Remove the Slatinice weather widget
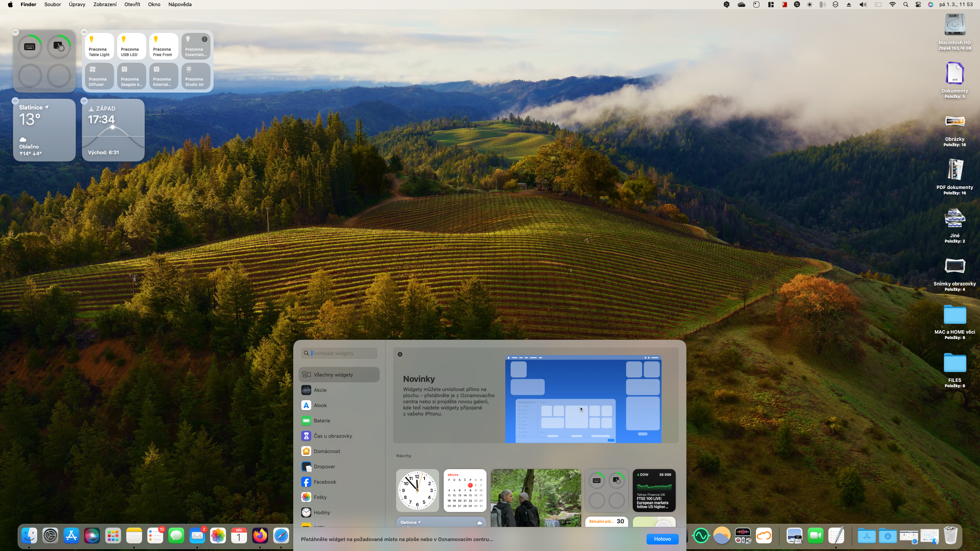 15,101
